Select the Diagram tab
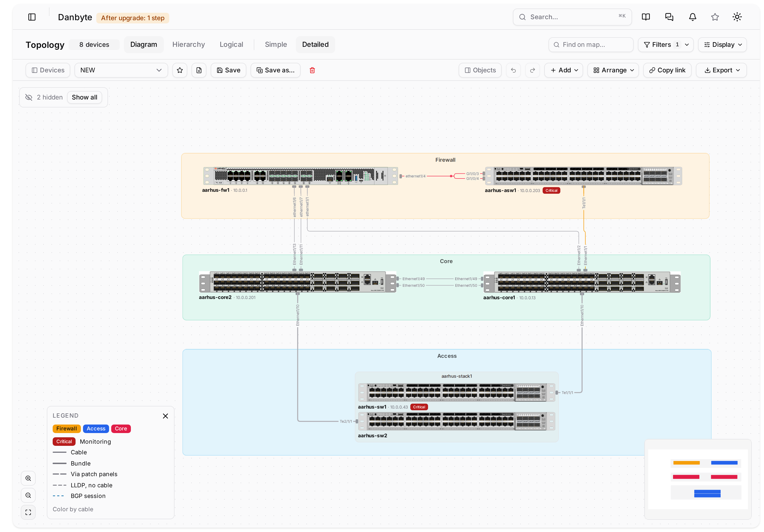Viewport: 764px width, 532px height. pos(144,45)
